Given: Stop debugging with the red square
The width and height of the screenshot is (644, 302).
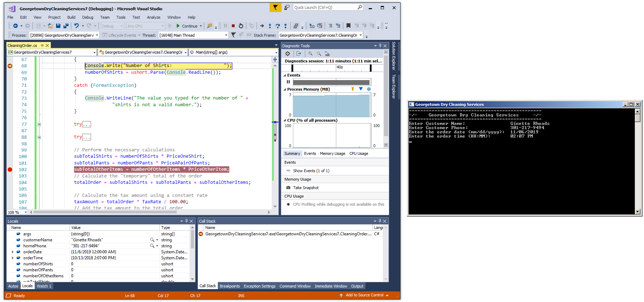Looking at the screenshot, I should 233,26.
